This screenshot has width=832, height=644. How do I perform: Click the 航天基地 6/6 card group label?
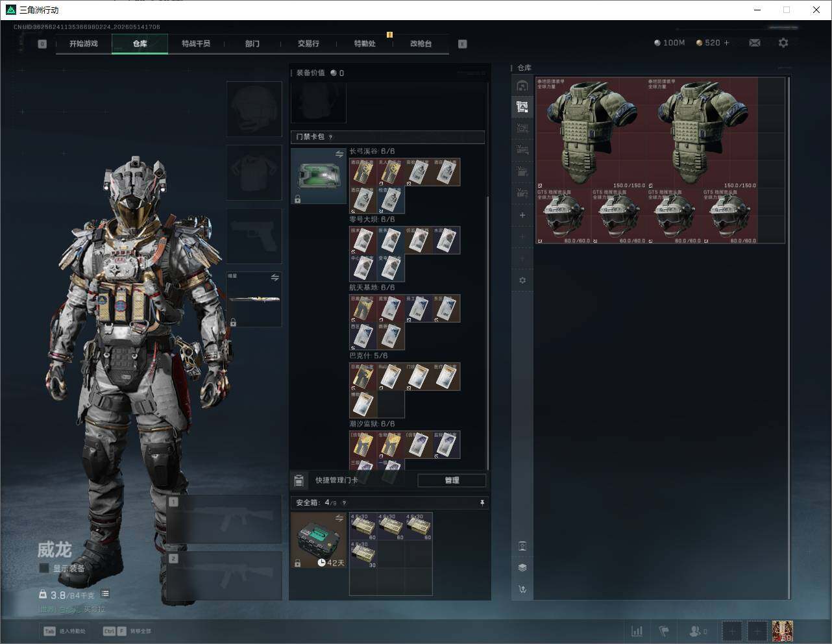coord(372,288)
